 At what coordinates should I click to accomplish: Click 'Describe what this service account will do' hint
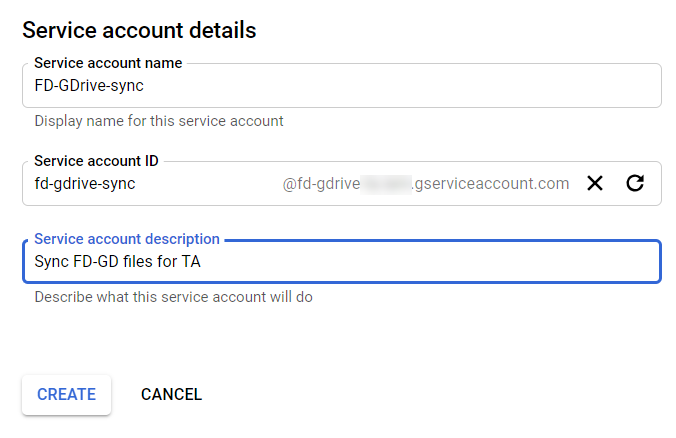173,297
